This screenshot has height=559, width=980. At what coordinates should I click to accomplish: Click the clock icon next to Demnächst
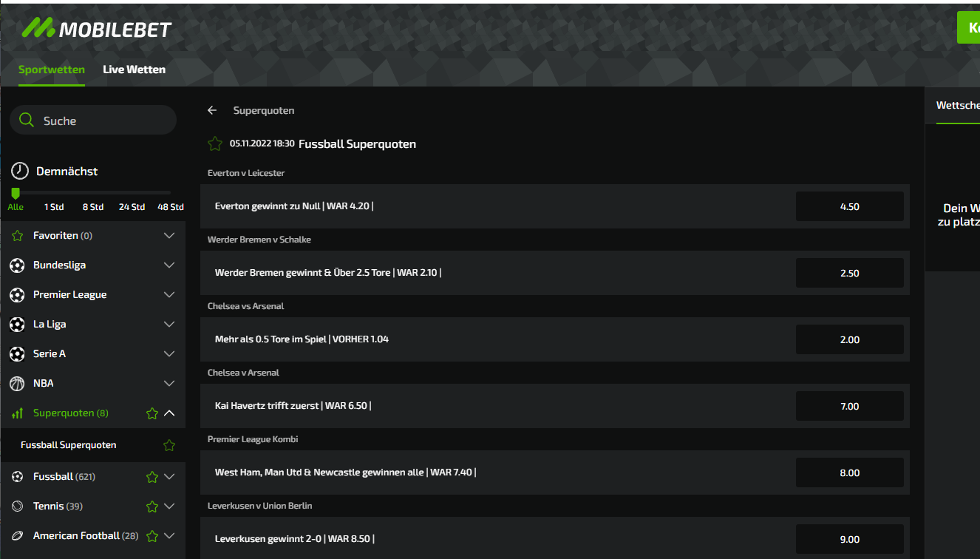20,171
